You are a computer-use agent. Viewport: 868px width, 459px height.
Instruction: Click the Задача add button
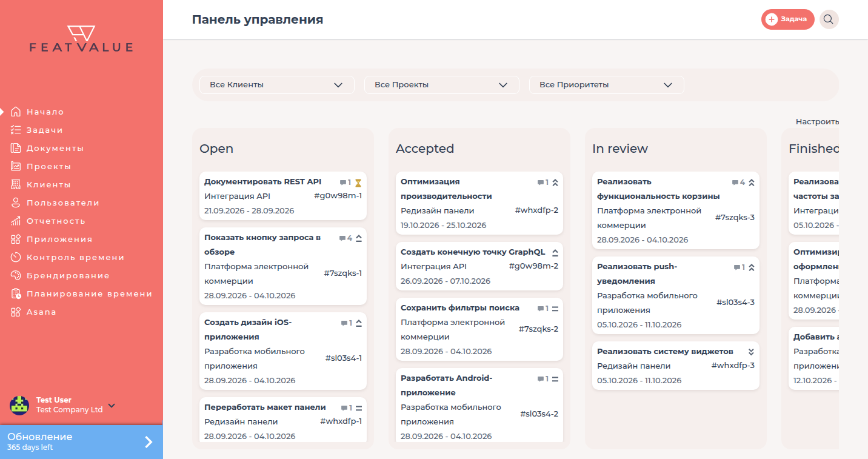(x=788, y=19)
